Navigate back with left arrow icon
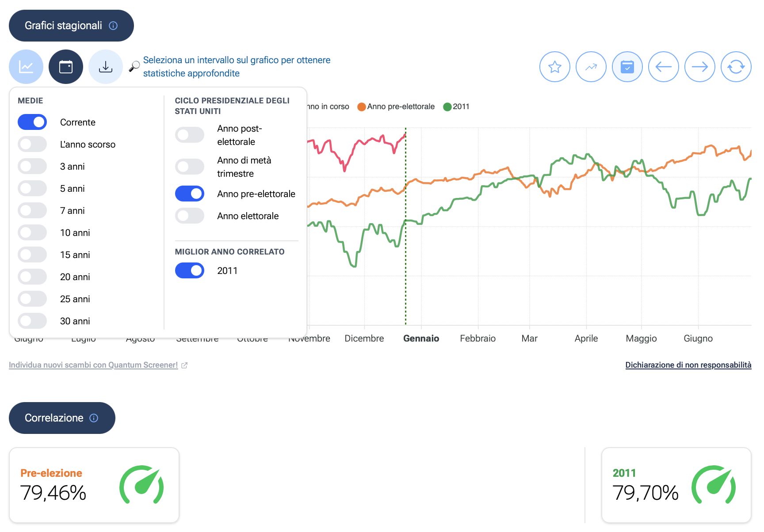Screen dimensions: 764x532 [663, 67]
